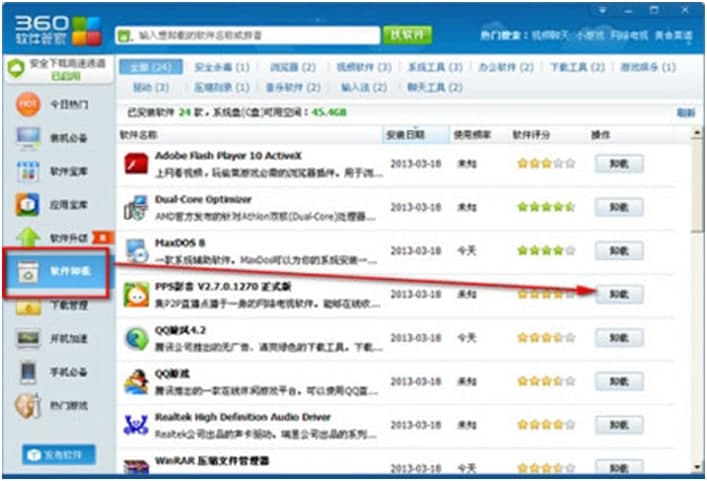Click the Adobe Flash Player app icon
Image resolution: width=707 pixels, height=481 pixels.
(136, 164)
